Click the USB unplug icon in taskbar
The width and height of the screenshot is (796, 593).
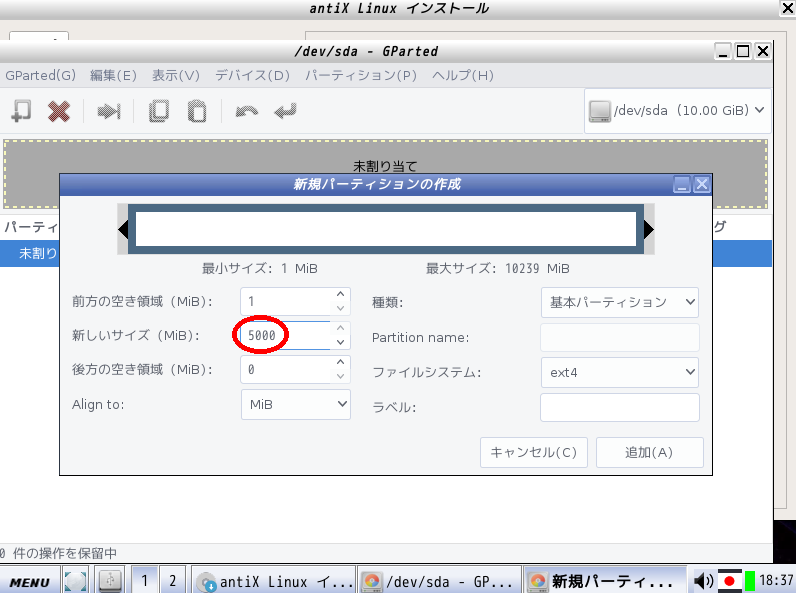pos(110,581)
